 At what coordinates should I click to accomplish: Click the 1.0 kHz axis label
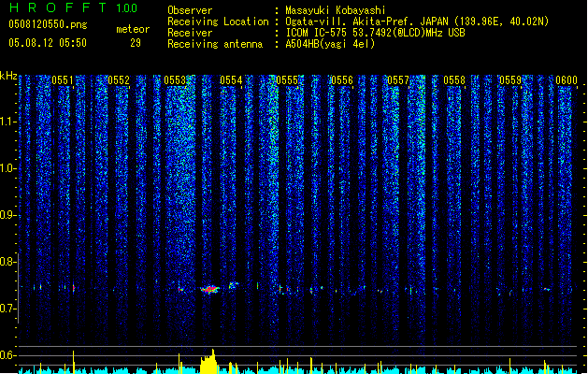tap(8, 168)
